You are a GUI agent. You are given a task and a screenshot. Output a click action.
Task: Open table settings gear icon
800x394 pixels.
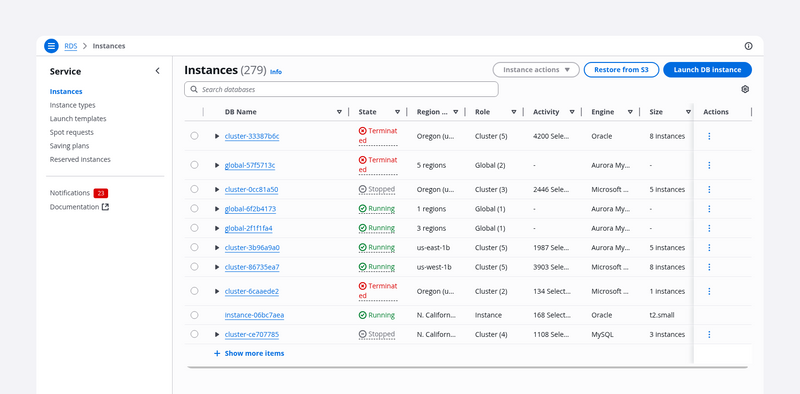click(745, 89)
